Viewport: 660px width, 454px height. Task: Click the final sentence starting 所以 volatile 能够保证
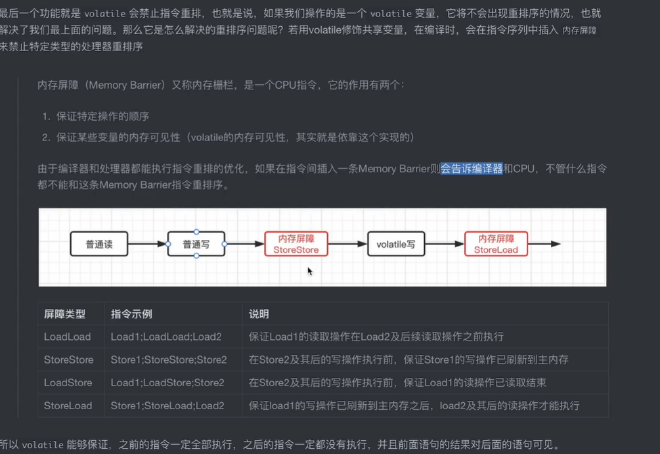(x=279, y=445)
